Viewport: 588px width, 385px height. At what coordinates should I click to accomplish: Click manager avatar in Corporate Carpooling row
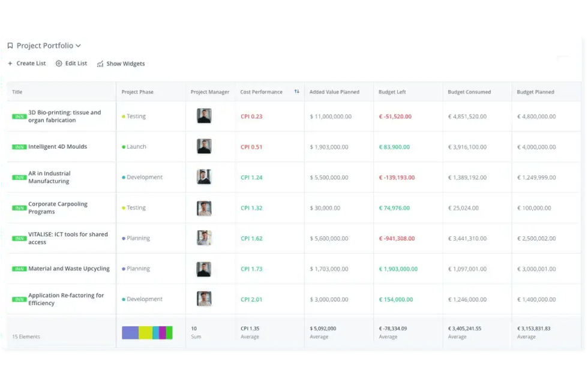click(204, 208)
